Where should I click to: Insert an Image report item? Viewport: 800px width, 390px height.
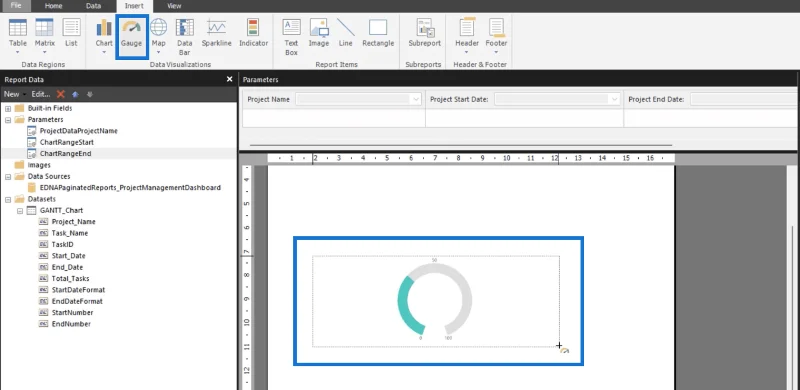tap(319, 33)
